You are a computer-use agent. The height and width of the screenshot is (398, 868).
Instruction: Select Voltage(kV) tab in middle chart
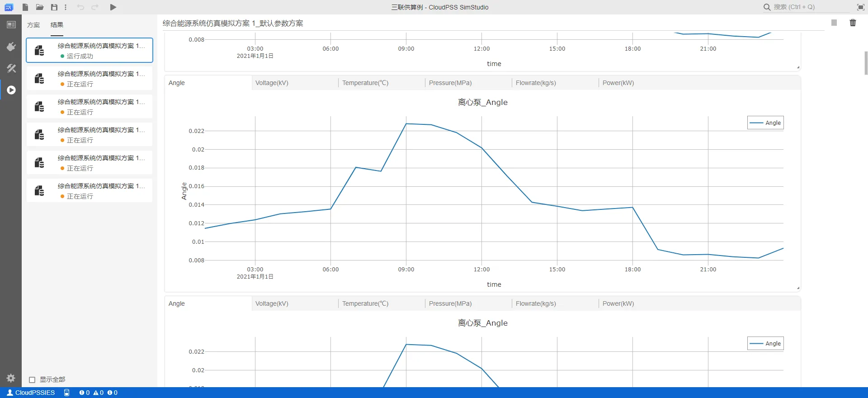pyautogui.click(x=295, y=83)
